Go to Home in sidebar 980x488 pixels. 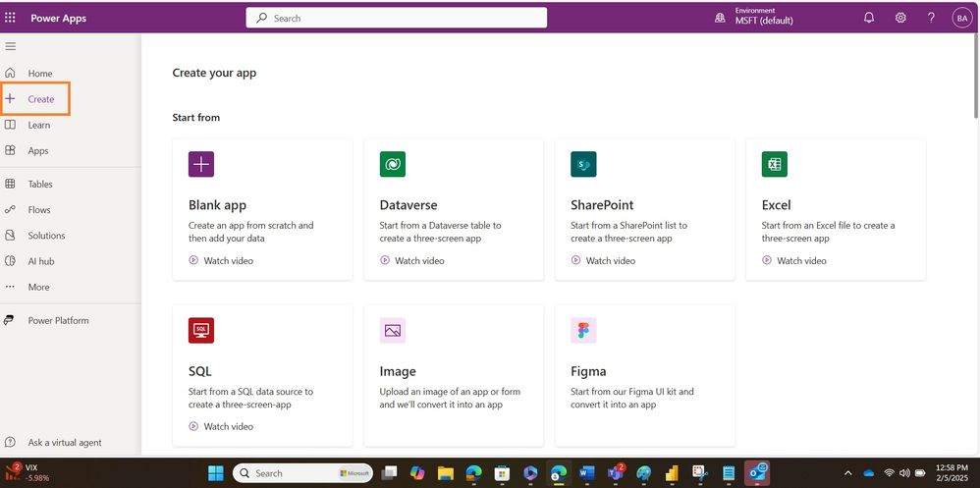[x=39, y=73]
